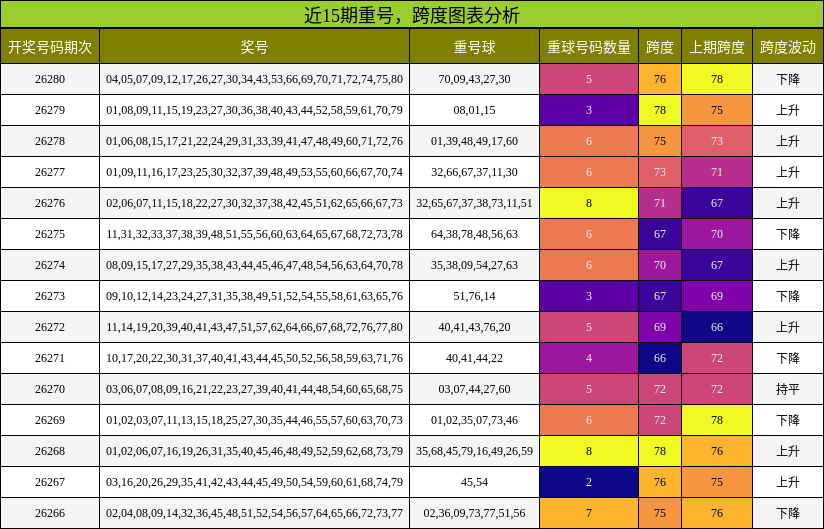Click winning numbers of issue 26276
The image size is (824, 529).
click(254, 203)
